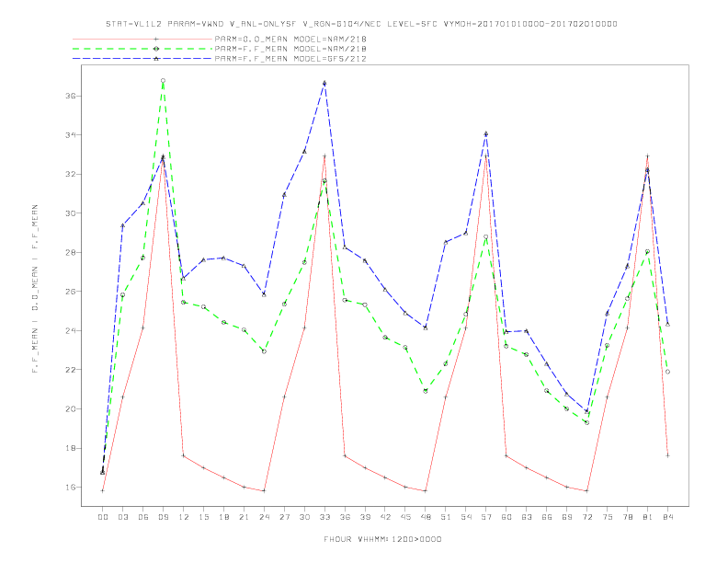Click the x-axis tick label 06
728x563 pixels.
point(143,517)
